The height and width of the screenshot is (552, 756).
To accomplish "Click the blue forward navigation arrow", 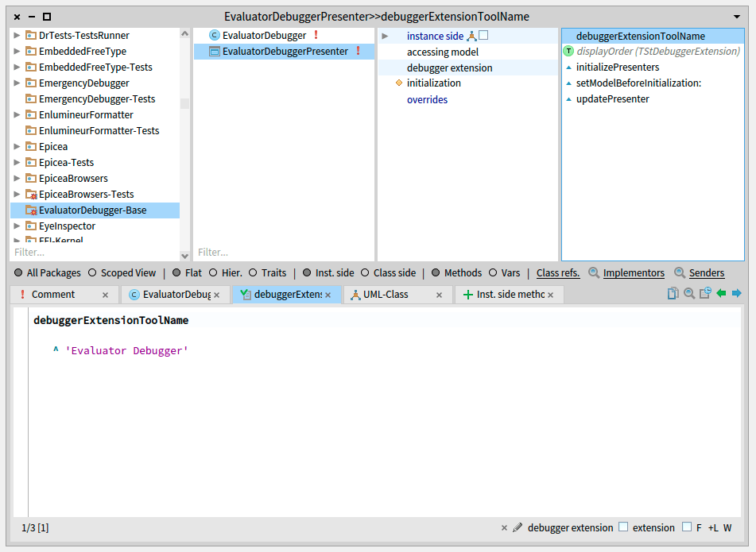I will coord(737,294).
